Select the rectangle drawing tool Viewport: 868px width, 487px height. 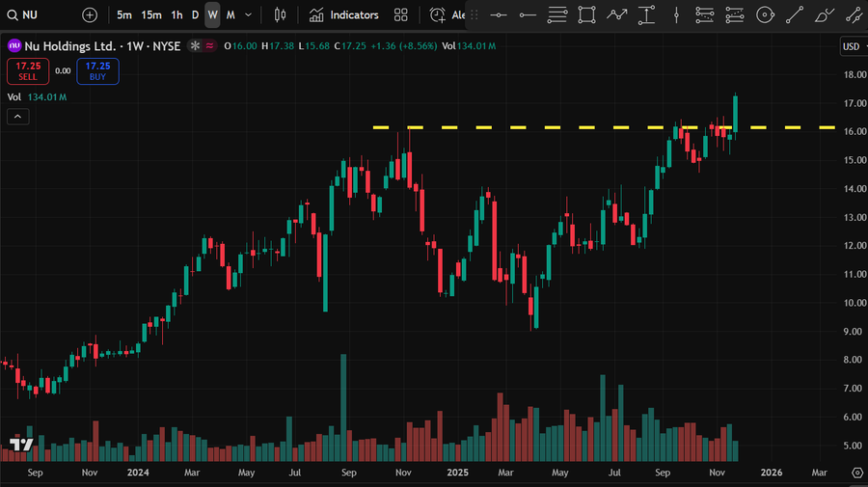(586, 15)
